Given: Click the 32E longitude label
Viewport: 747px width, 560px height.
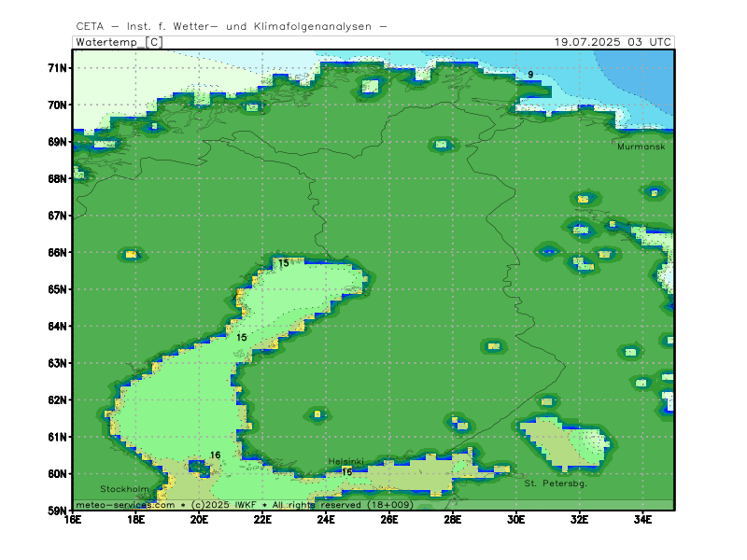Looking at the screenshot, I should [579, 519].
